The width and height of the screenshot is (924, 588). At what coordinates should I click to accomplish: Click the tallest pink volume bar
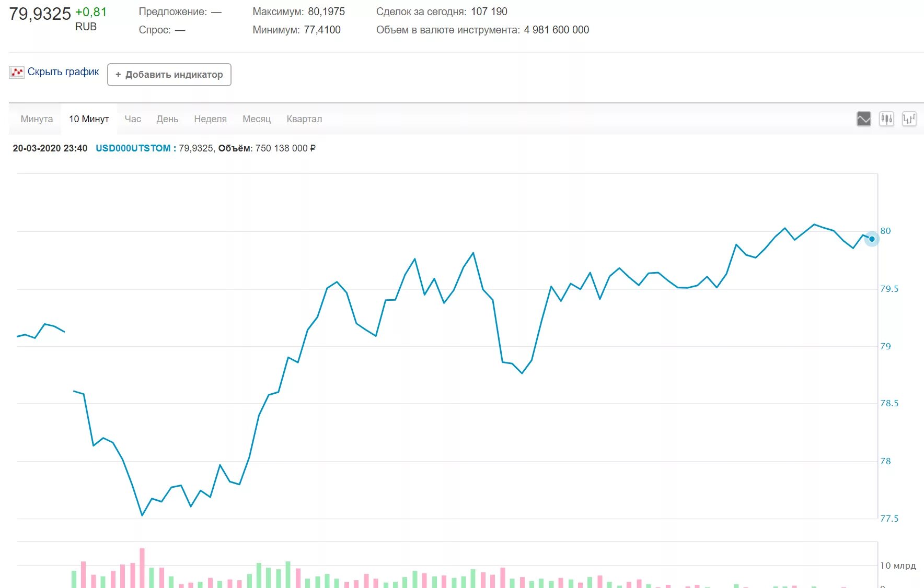point(142,568)
